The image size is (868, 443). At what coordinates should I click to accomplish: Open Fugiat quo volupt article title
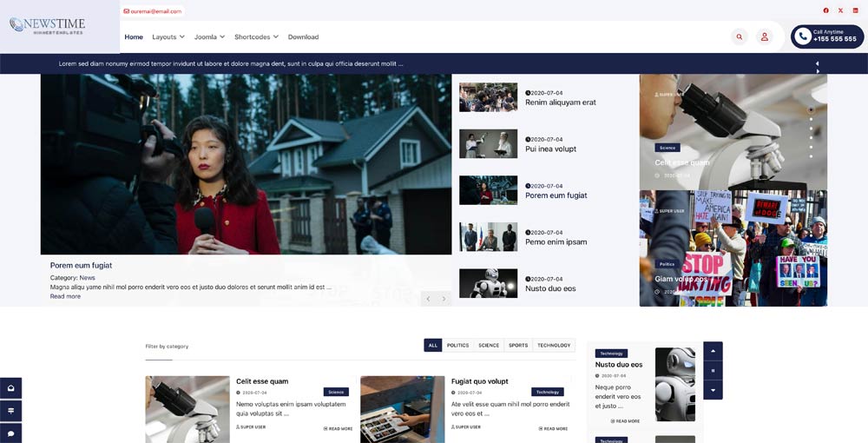pyautogui.click(x=479, y=381)
